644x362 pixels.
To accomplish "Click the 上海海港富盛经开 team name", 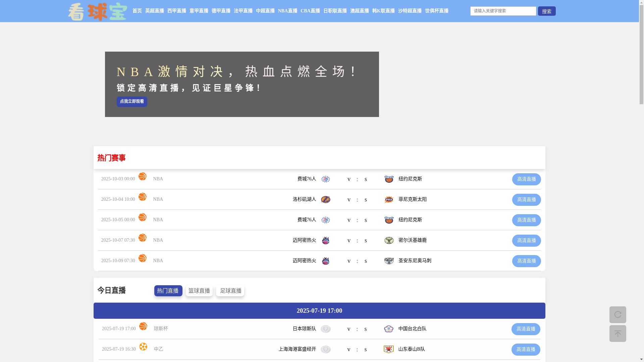I will pyautogui.click(x=297, y=349).
